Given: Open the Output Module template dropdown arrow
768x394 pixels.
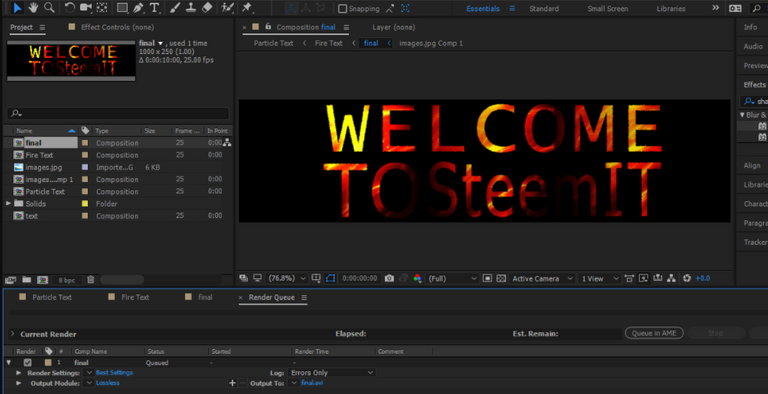Looking at the screenshot, I should pos(89,383).
